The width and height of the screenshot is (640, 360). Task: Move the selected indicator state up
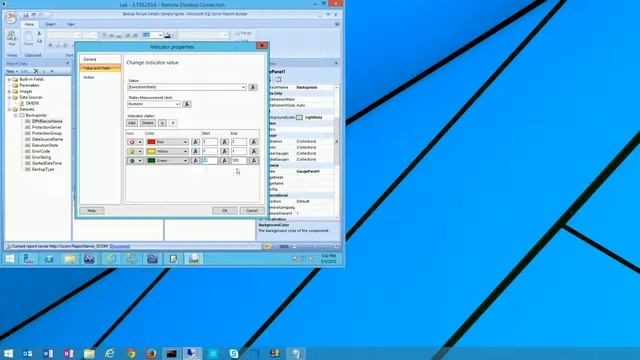(162, 123)
